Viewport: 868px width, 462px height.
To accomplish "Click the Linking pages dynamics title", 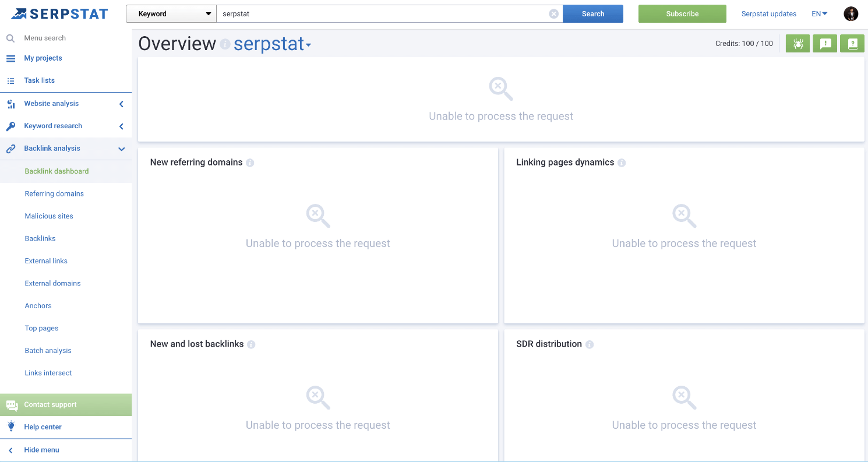I will pos(565,163).
